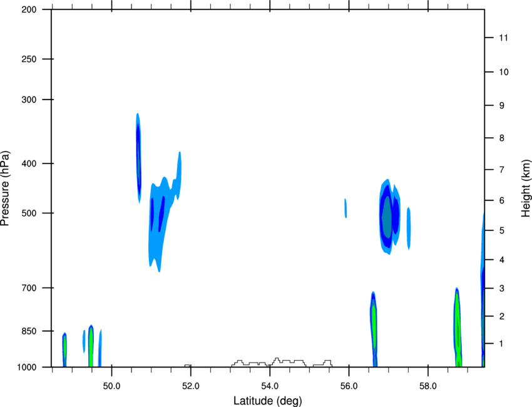Click the 250 pressure tick label
The image size is (532, 407).
[x=29, y=59]
